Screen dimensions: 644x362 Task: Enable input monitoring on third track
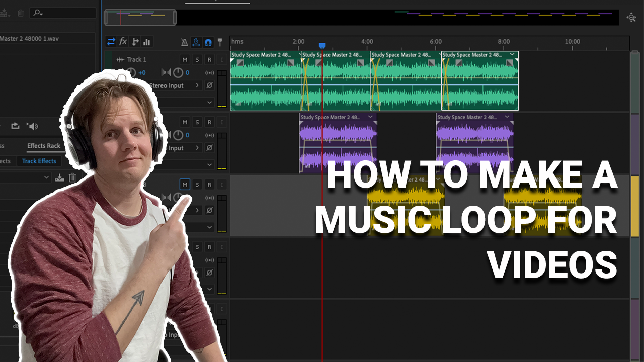click(x=222, y=185)
